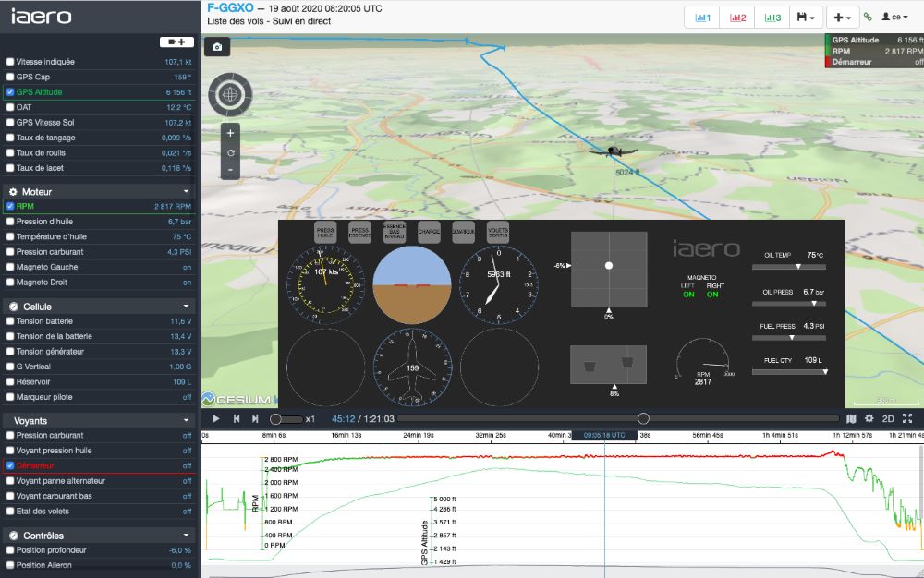Tick the Tension batterie checkbox
The image size is (924, 578).
pyautogui.click(x=10, y=321)
